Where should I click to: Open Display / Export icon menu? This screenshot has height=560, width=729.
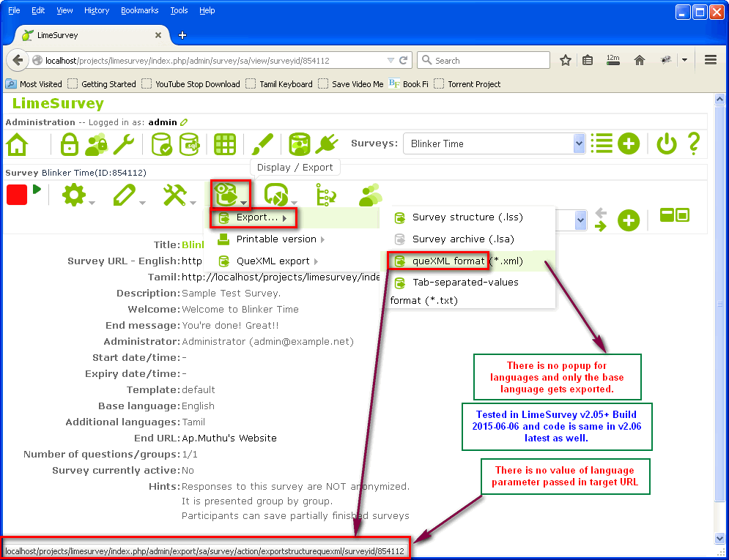226,194
